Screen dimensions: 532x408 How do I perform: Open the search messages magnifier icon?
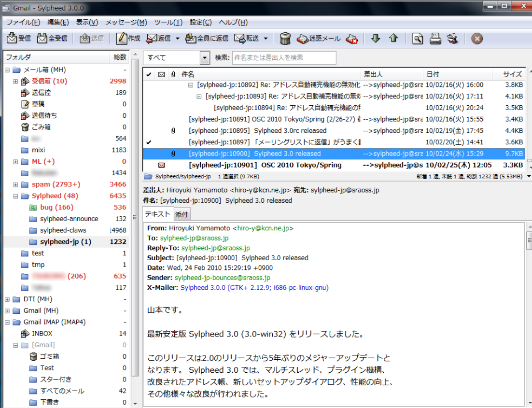(417, 38)
